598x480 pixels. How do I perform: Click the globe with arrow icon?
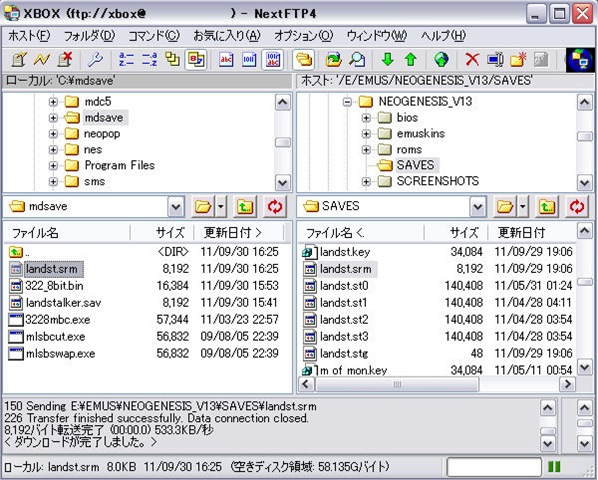pyautogui.click(x=441, y=59)
